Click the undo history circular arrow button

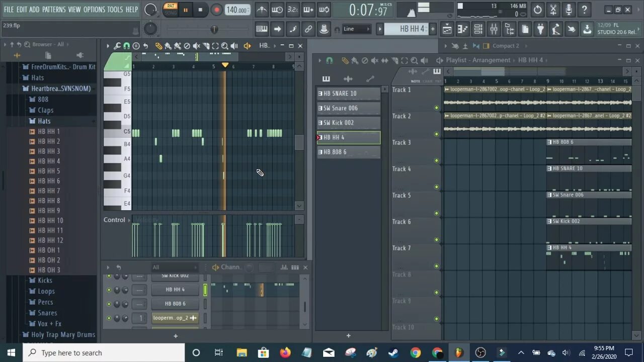537,10
